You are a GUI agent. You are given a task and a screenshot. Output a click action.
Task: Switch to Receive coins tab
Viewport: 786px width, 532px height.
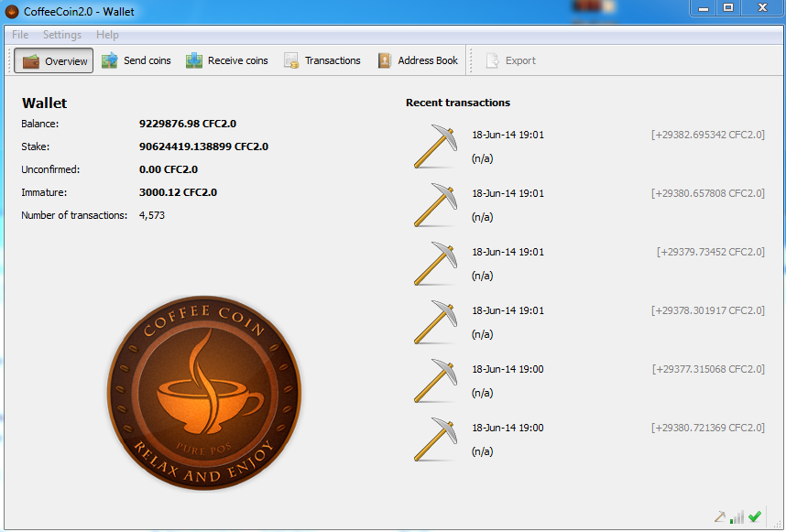(x=227, y=60)
